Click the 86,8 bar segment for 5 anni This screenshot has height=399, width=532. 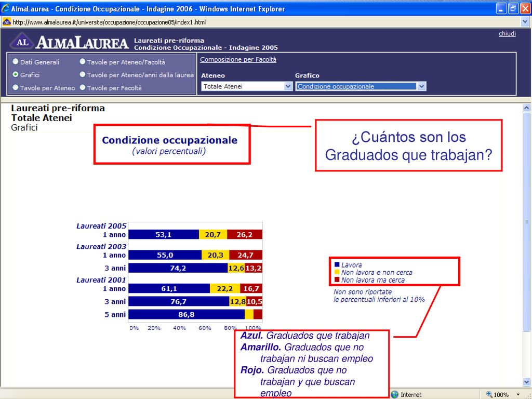tap(187, 314)
